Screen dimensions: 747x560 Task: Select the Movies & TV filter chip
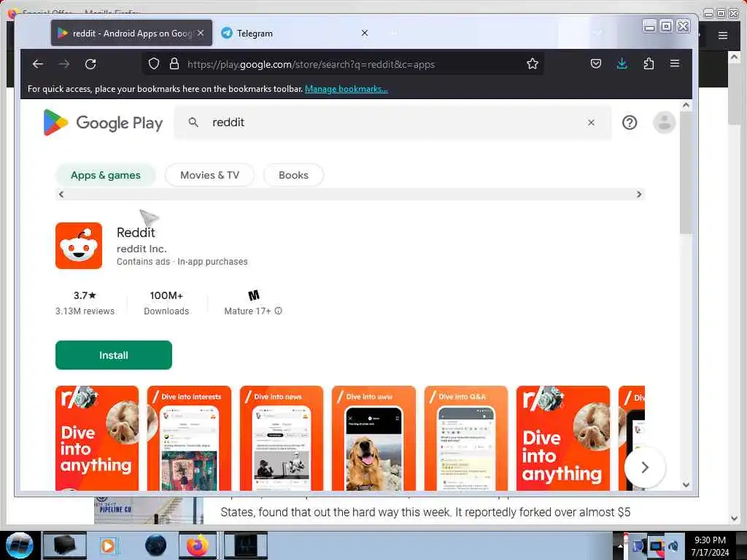209,175
